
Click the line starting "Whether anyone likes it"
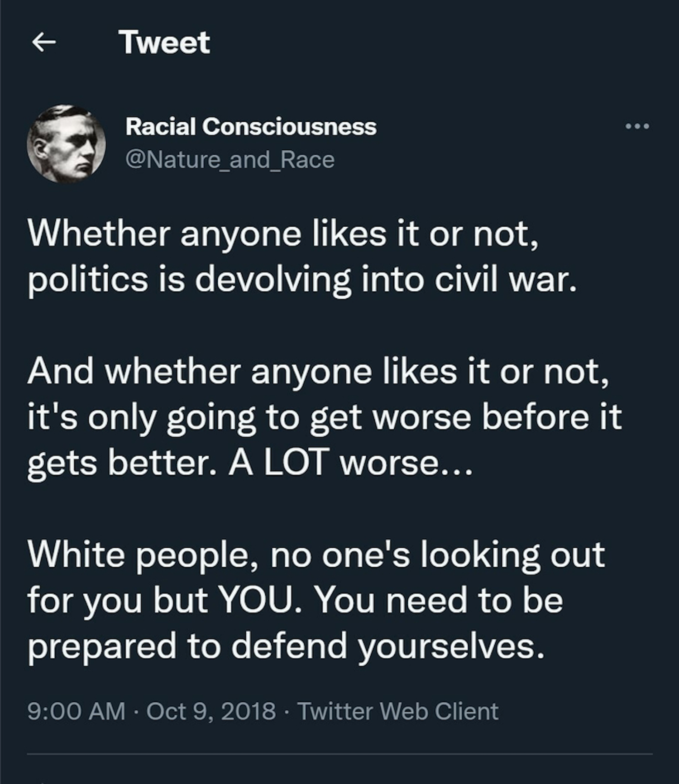[284, 234]
